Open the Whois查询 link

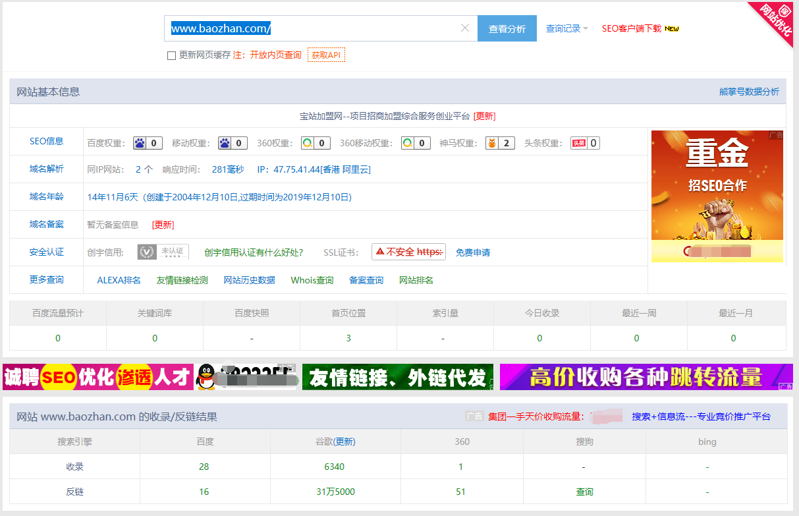(x=312, y=280)
